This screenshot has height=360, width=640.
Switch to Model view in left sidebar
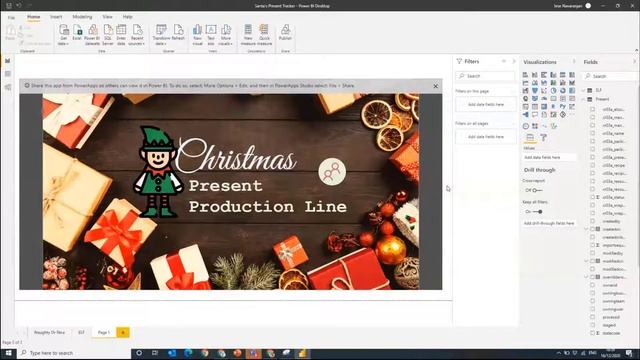[x=8, y=87]
